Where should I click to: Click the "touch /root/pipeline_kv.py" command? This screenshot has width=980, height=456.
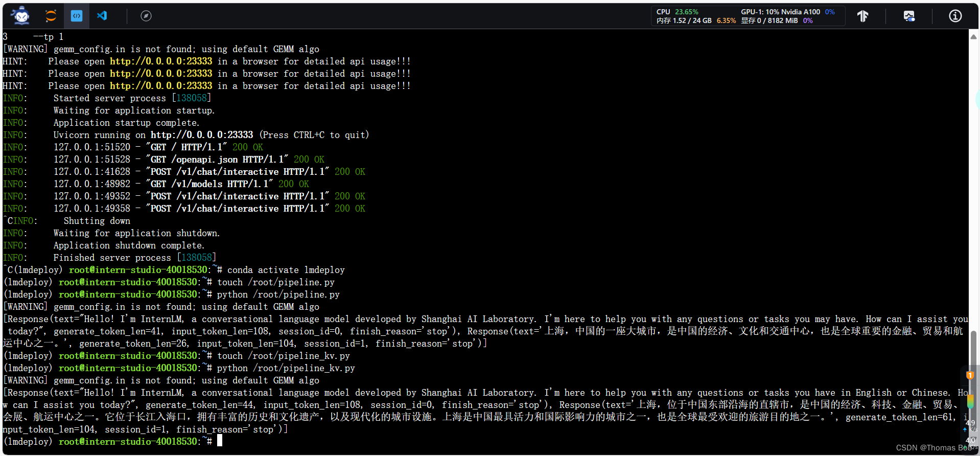click(x=284, y=356)
